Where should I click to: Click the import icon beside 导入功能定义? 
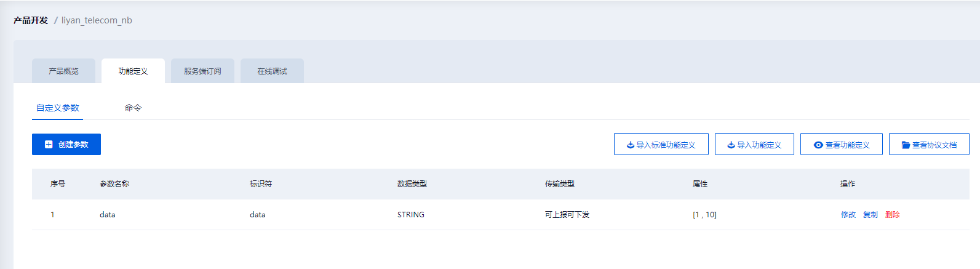731,145
